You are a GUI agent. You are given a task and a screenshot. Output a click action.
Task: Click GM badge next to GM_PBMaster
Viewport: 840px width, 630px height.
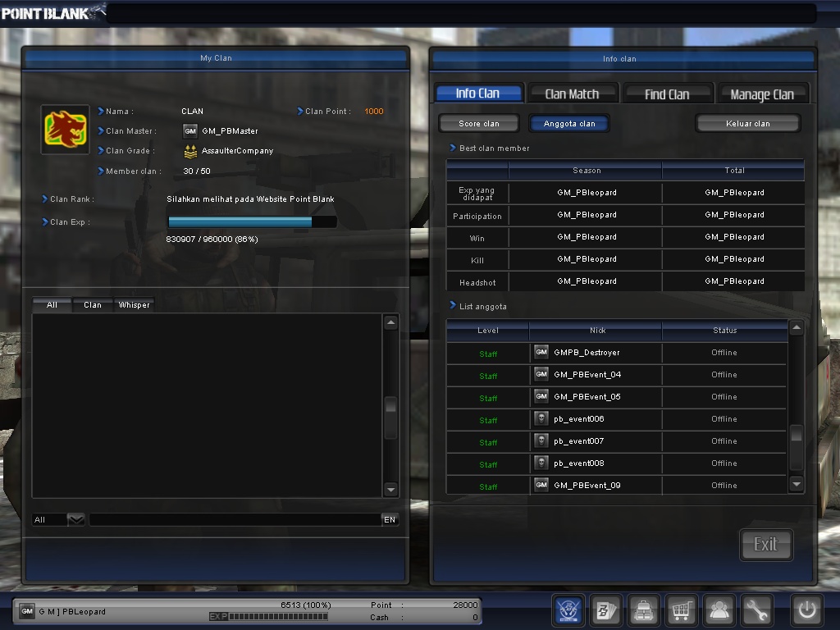click(x=190, y=131)
